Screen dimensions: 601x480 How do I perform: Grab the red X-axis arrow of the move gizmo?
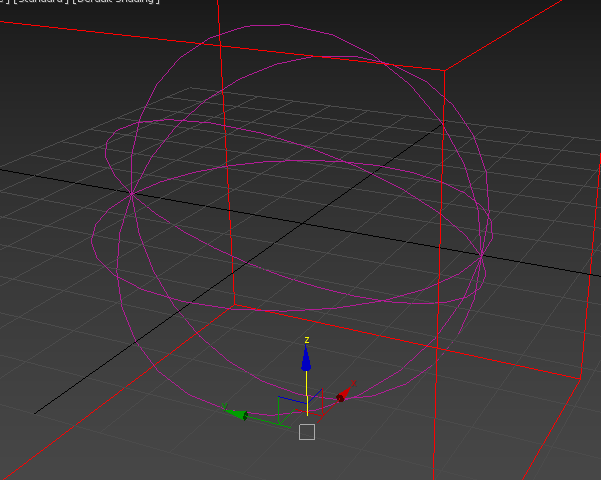tap(343, 395)
